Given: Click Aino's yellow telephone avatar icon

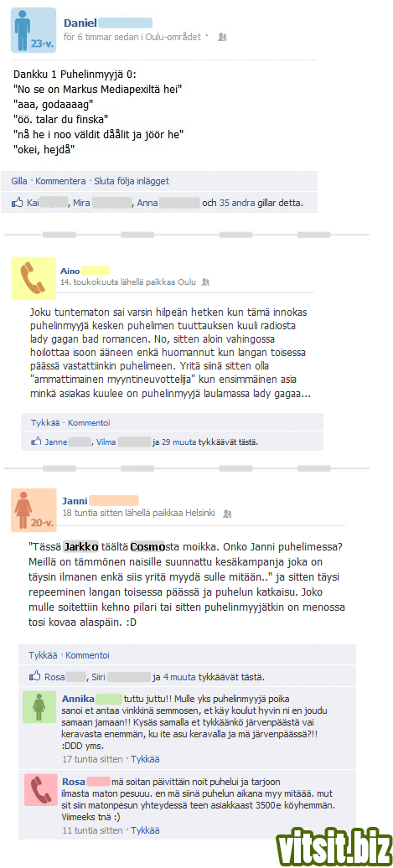Looking at the screenshot, I should (34, 278).
